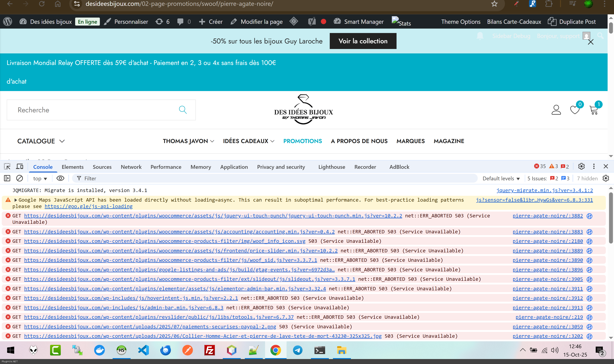The height and width of the screenshot is (364, 614).
Task: Open the Default levels dropdown
Action: 501,179
